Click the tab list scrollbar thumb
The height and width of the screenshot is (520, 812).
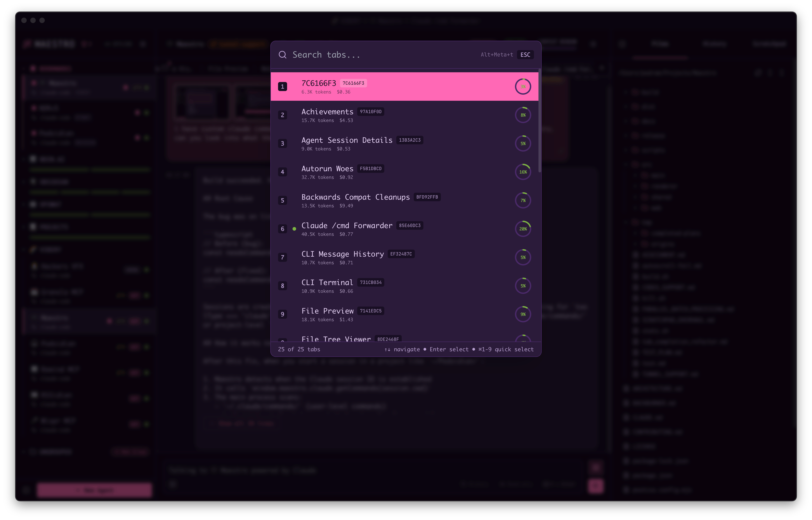tap(540, 121)
